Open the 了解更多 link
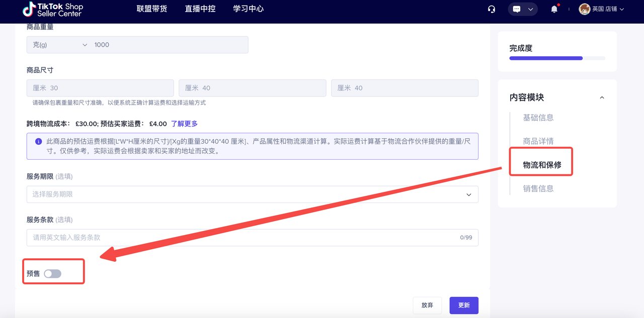Viewport: 644px width, 318px height. 184,124
